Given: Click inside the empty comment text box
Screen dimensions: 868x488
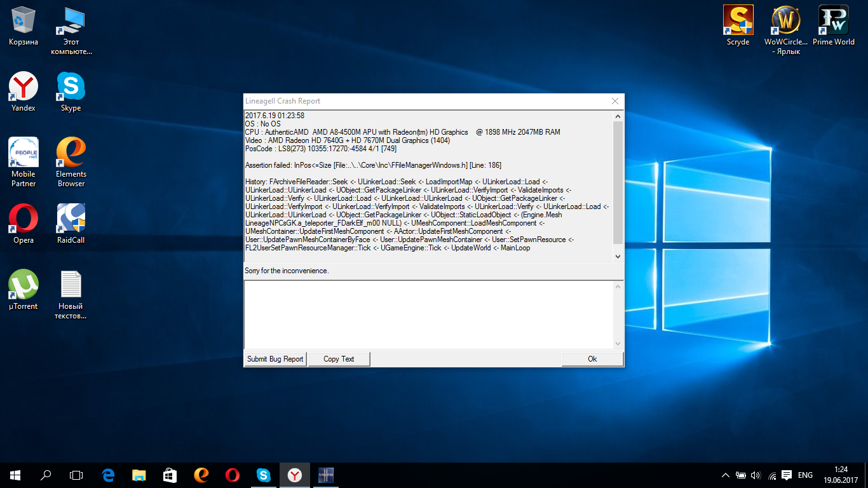Looking at the screenshot, I should tap(429, 315).
